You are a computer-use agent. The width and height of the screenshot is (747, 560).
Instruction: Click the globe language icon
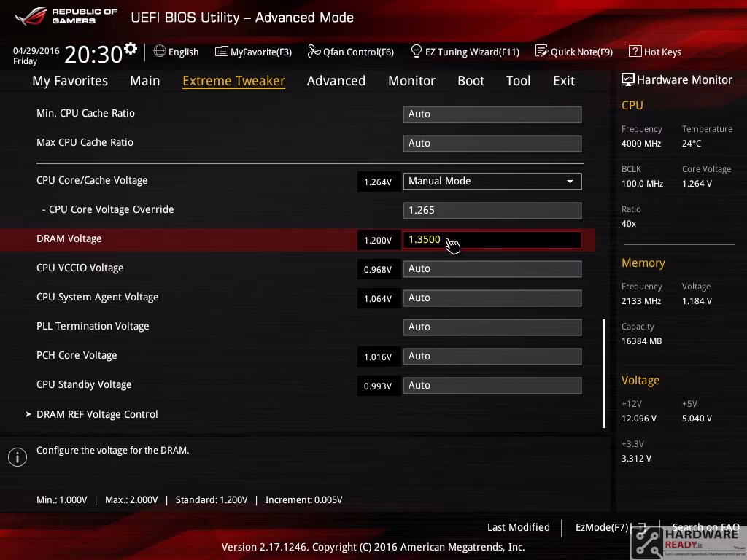tap(160, 51)
